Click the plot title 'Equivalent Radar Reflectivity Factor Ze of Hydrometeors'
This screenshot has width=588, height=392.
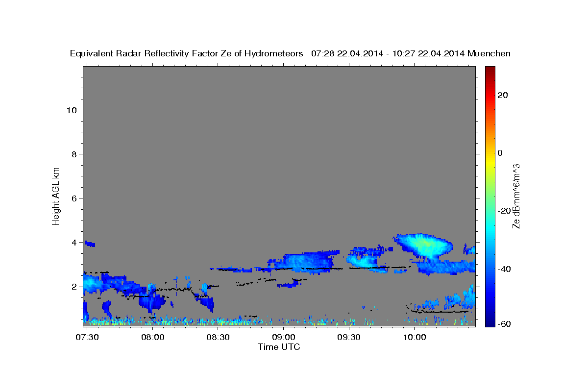(187, 54)
